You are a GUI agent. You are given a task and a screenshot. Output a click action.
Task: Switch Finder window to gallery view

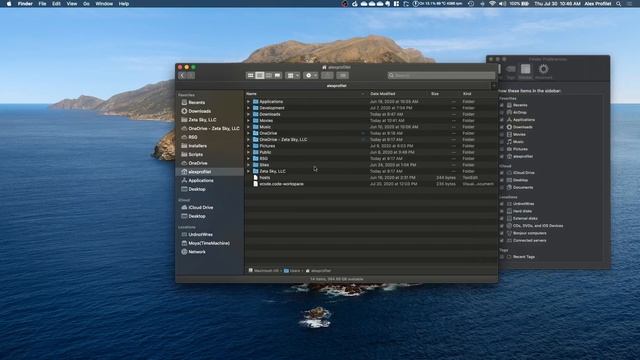coord(278,76)
